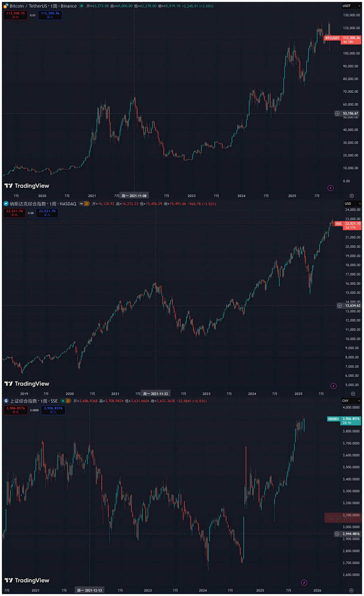Open the symbol search magnifier in the SSE toolbar
364x596 pixels.
click(x=331, y=518)
